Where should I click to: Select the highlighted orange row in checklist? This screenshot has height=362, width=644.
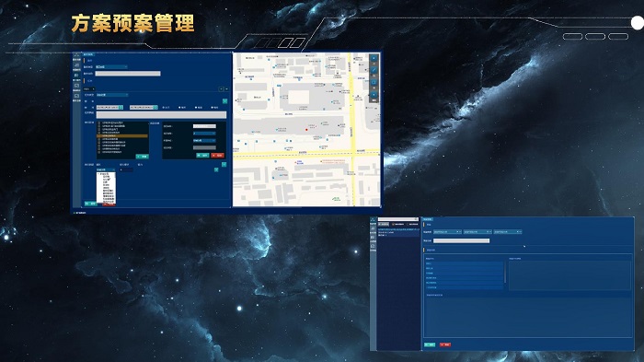122,135
